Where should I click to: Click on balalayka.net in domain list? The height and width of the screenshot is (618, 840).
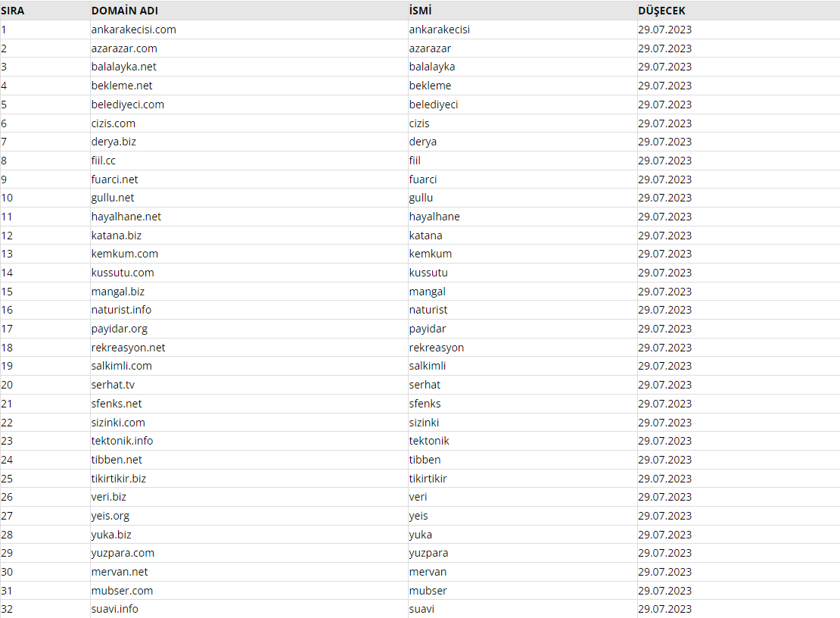pyautogui.click(x=124, y=67)
